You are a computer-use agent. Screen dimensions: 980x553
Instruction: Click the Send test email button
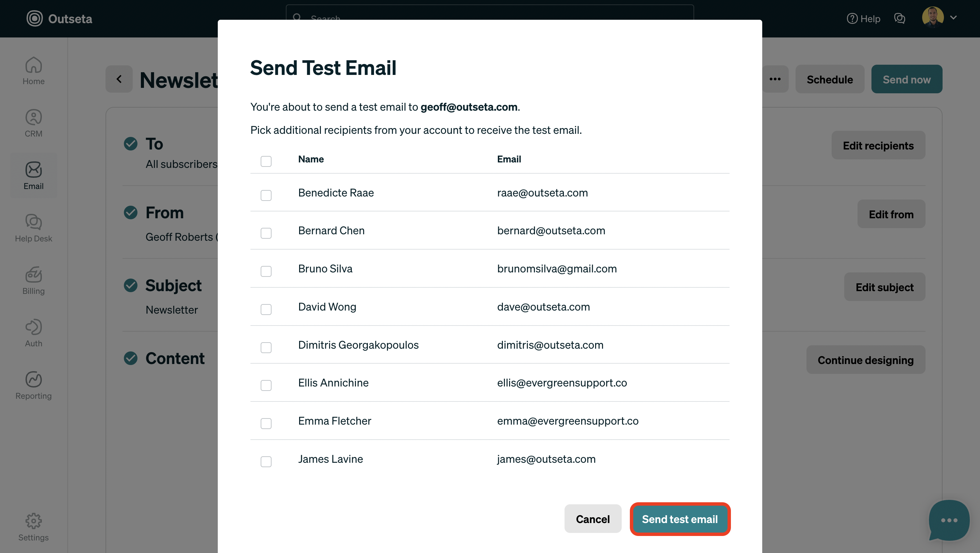(x=680, y=519)
